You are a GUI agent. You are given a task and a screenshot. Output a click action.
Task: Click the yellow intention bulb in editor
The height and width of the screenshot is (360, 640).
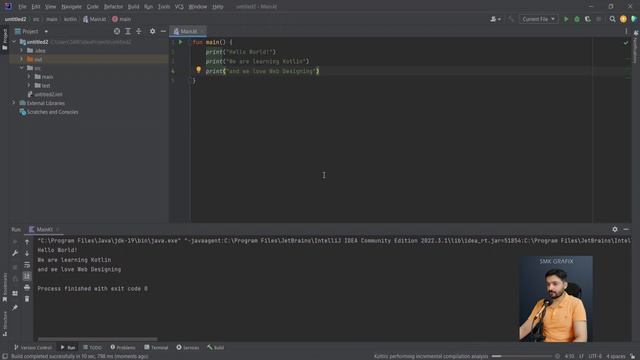click(x=198, y=70)
